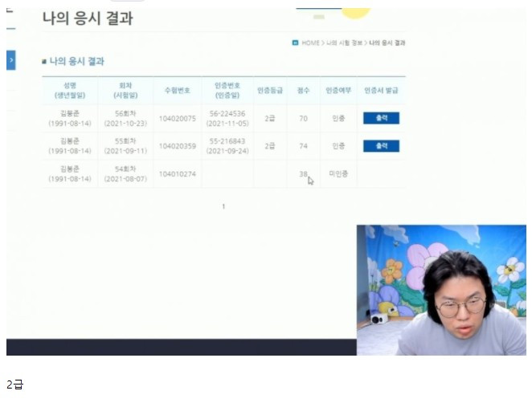Click exam number 104010274

tap(177, 174)
